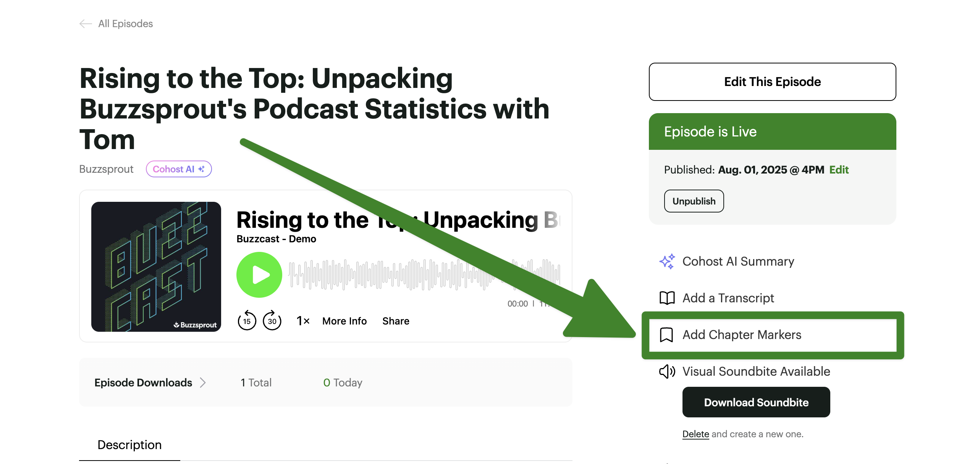Click the speaker icon for Visual Soundbite
This screenshot has width=980, height=464.
[x=667, y=372]
